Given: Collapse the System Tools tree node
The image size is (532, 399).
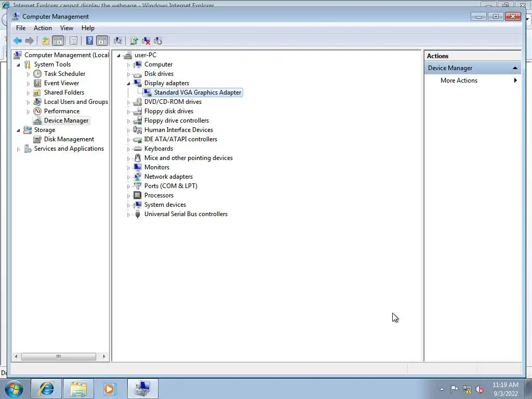Looking at the screenshot, I should click(18, 65).
